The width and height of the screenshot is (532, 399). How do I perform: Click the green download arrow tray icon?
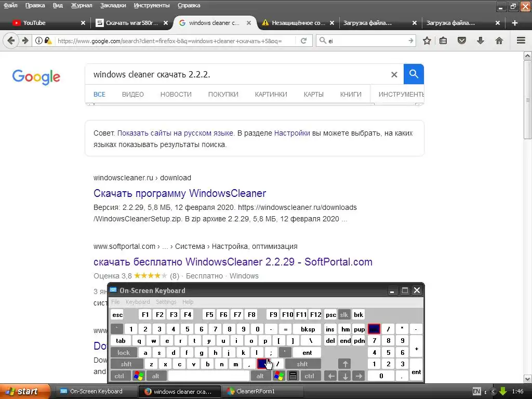click(503, 391)
